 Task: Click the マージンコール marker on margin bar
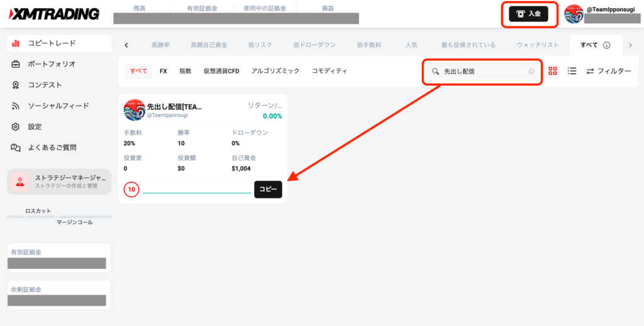tap(57, 217)
